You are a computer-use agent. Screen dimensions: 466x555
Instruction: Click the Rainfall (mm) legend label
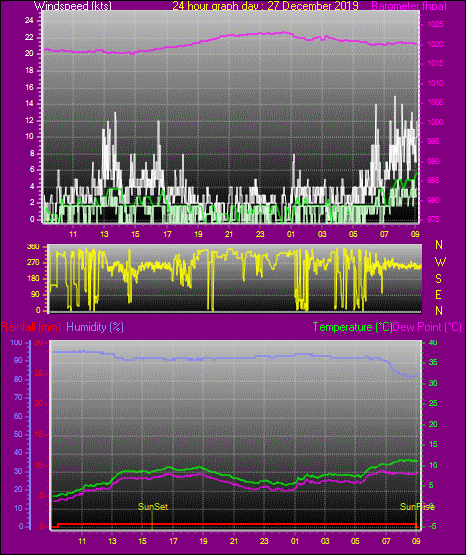click(x=31, y=327)
